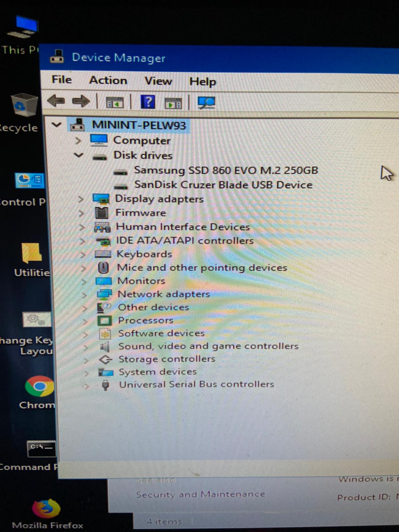Open the View menu
The image size is (399, 532).
(x=158, y=81)
